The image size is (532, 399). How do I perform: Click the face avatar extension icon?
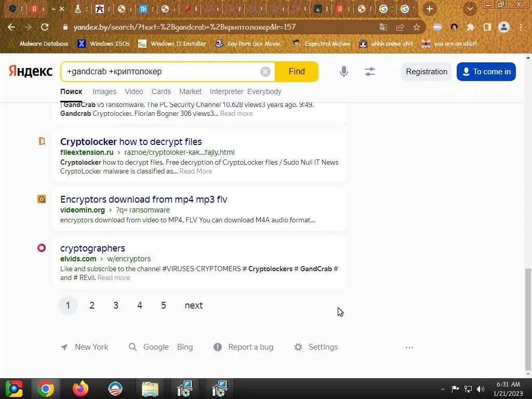454,27
